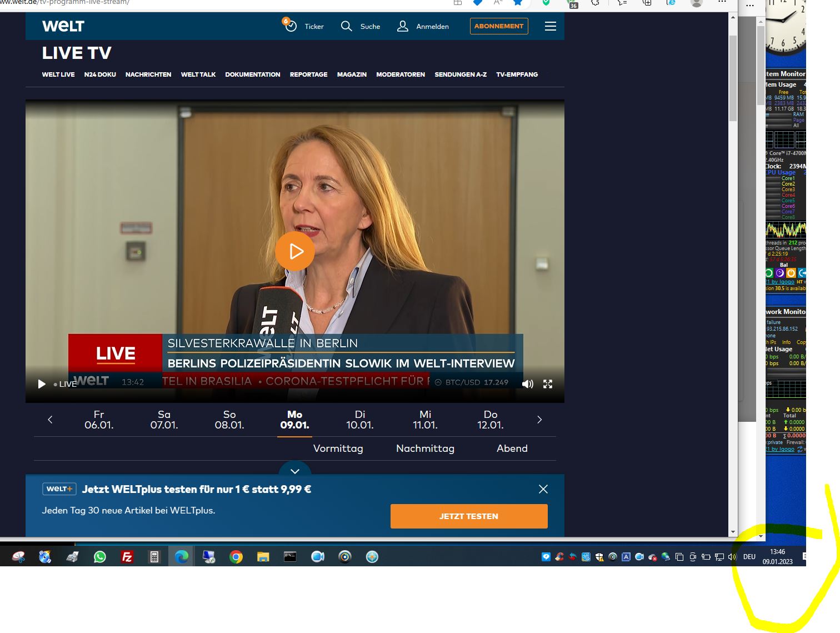Go to NACHRICHTEN section
Viewport: 840px width, 633px height.
coord(148,74)
